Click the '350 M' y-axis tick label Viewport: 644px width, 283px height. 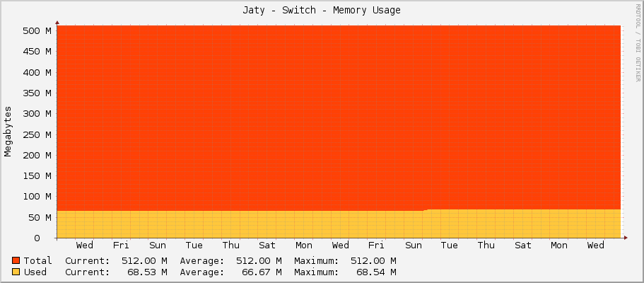(x=37, y=93)
